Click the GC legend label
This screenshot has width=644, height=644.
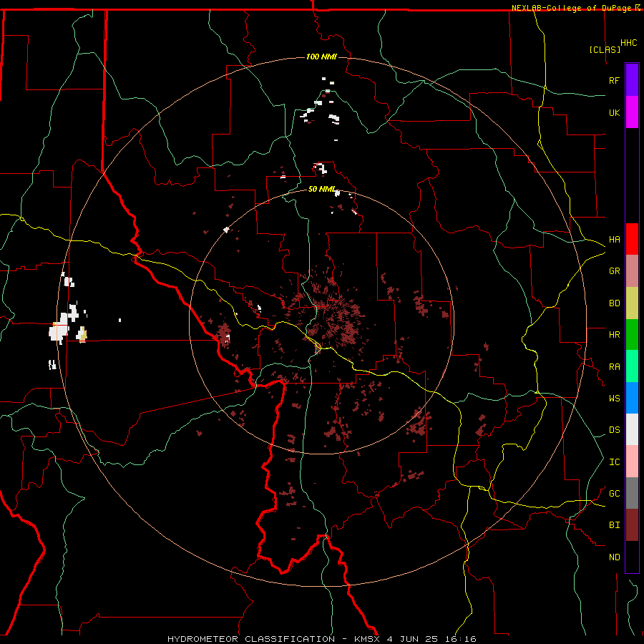pos(614,494)
